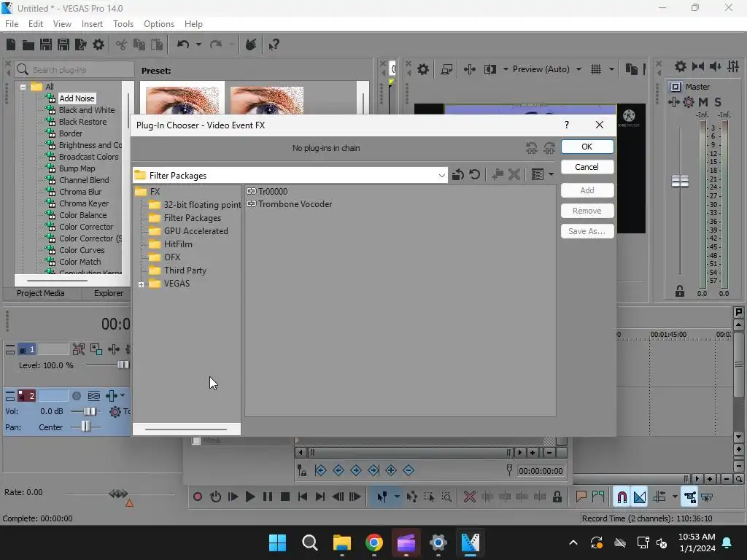Click the Add button in Plug-In Chooser
747x560 pixels.
click(x=587, y=190)
